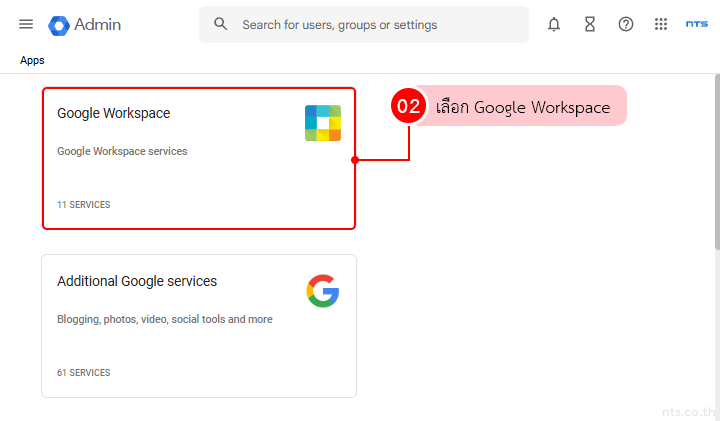Open the Google Workspace card title
Viewport: 720px width, 421px height.
113,113
